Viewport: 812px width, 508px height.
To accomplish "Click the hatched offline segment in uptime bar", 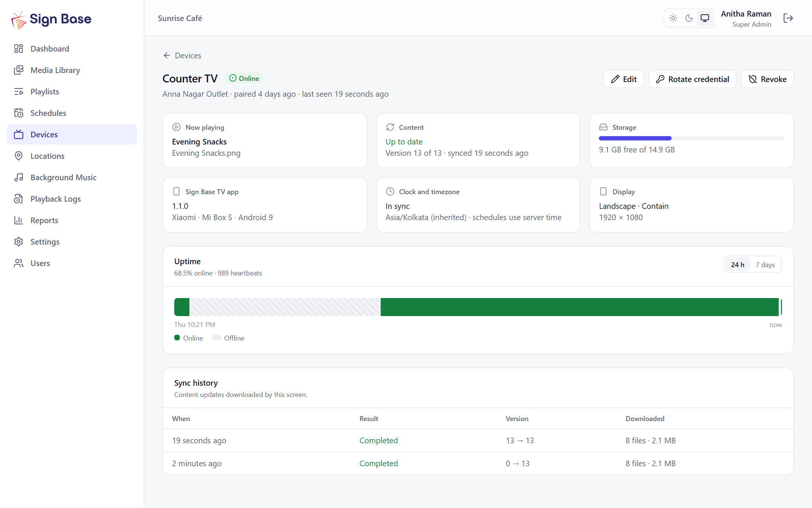I will click(285, 307).
